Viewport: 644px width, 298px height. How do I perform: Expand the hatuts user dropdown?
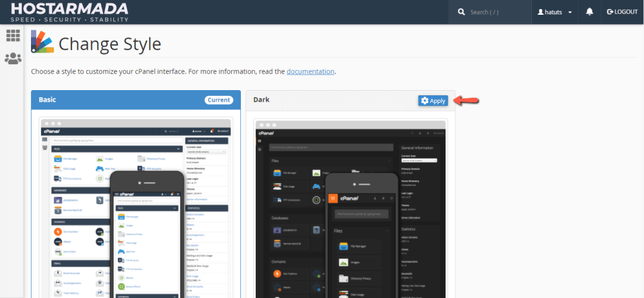[x=554, y=12]
